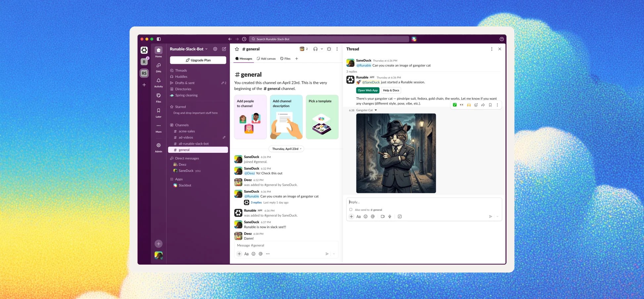Open the Files tab in channel
644x299 pixels.
point(285,59)
